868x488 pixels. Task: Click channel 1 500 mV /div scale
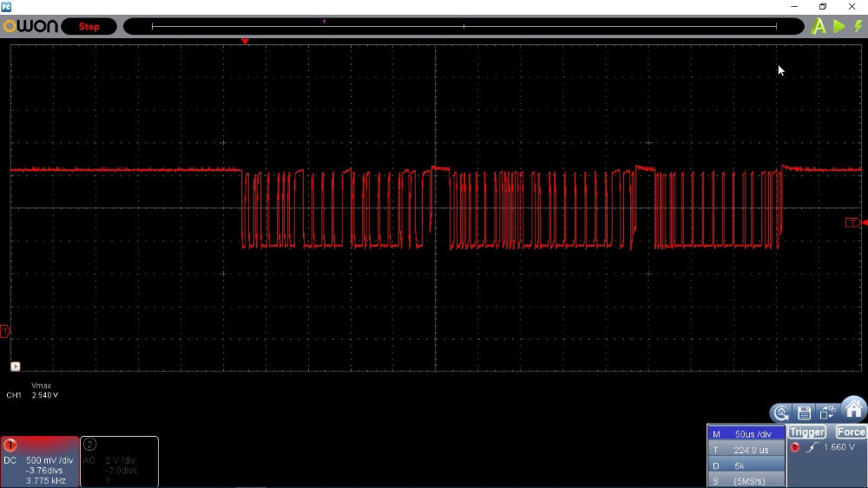[x=49, y=460]
